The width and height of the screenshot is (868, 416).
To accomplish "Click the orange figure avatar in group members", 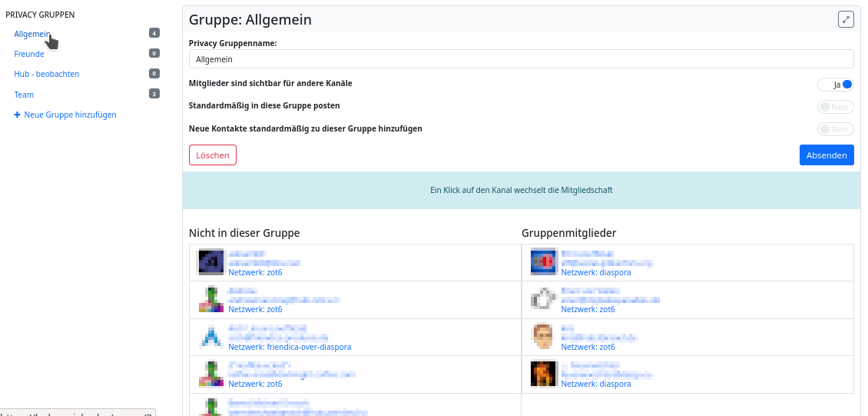I will pyautogui.click(x=543, y=373).
